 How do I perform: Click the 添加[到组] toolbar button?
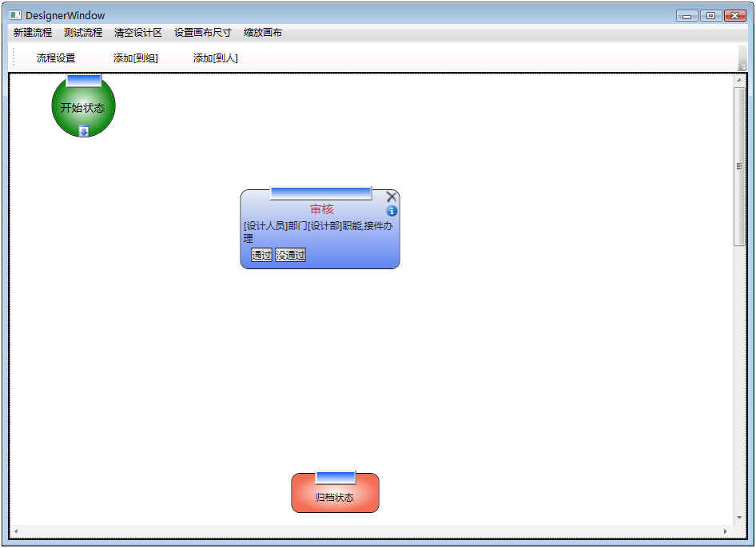(x=136, y=58)
